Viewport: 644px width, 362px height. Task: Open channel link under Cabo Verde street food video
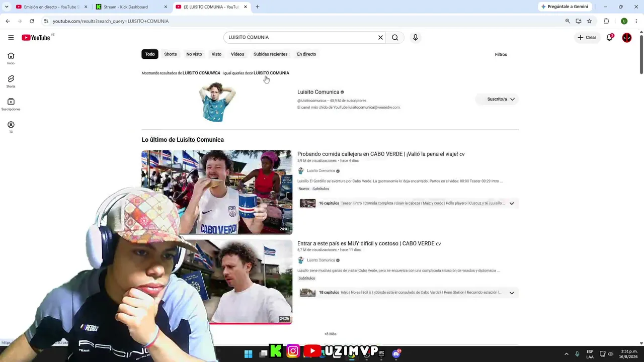tap(320, 171)
